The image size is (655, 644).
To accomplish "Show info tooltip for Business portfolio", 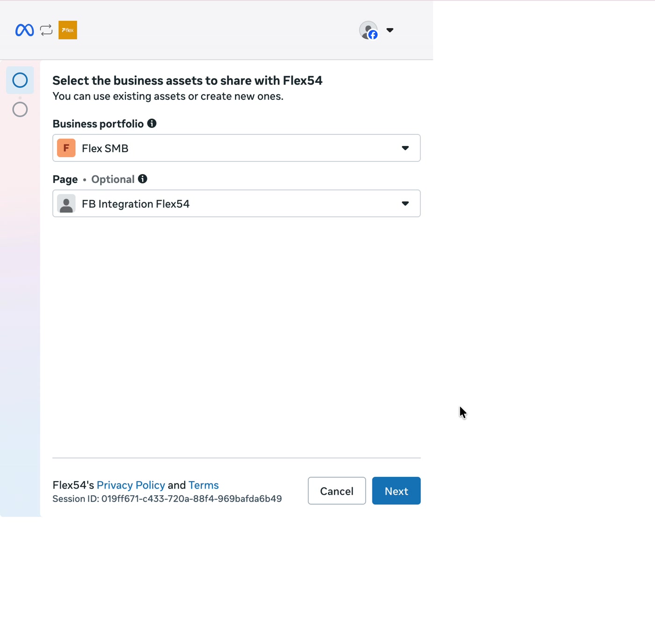I will click(x=152, y=124).
